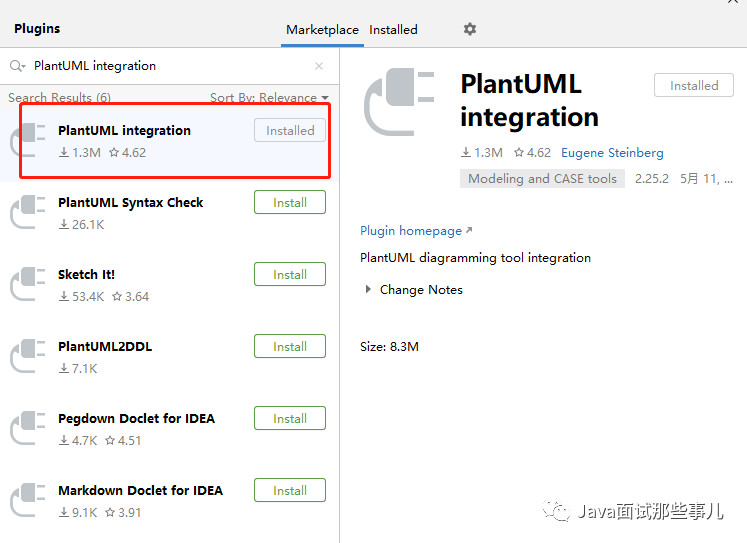Image resolution: width=747 pixels, height=543 pixels.
Task: Click the large PlantUML integration logo in details
Action: tap(399, 102)
